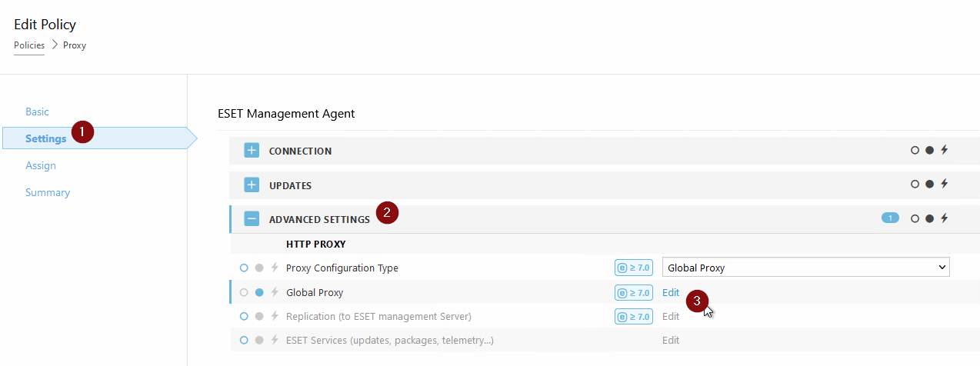This screenshot has height=366, width=980.
Task: Select the hollow circle in CONNECTION header
Action: tap(915, 151)
